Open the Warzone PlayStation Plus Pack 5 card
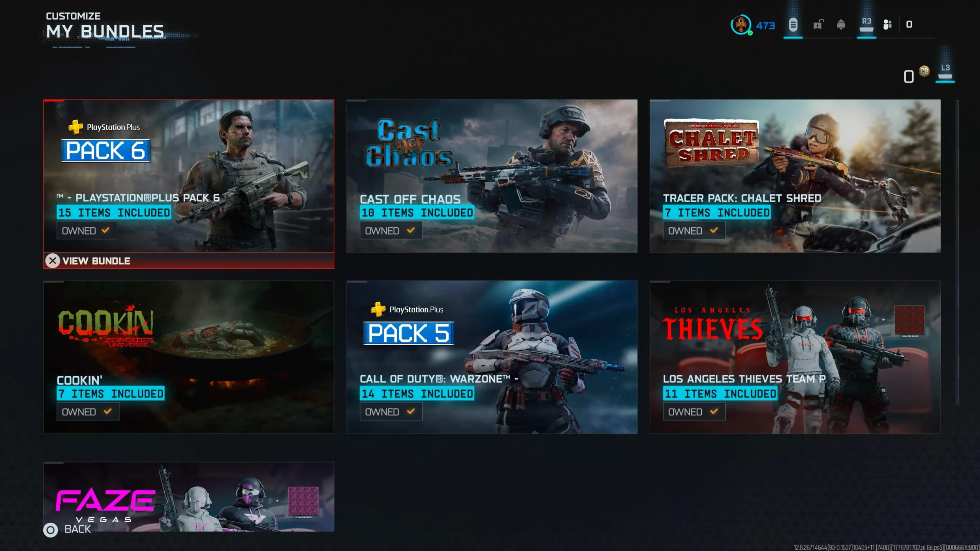This screenshot has height=551, width=980. (x=492, y=357)
